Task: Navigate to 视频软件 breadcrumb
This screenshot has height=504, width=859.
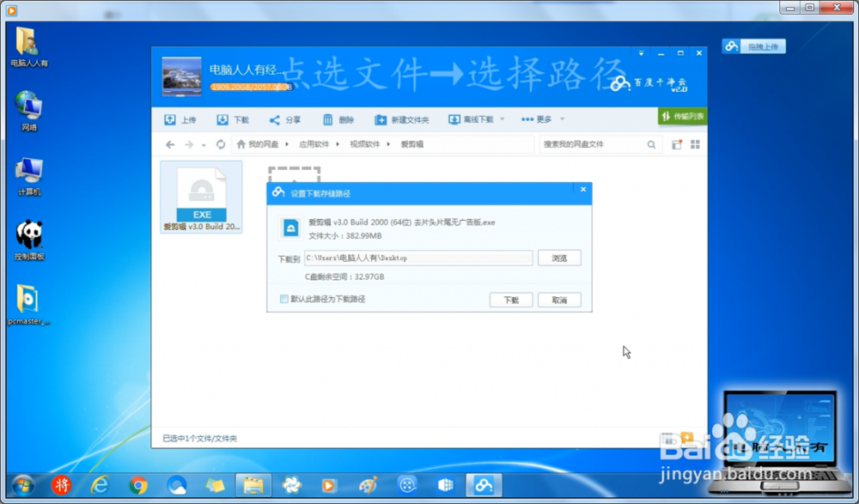Action: pyautogui.click(x=365, y=144)
